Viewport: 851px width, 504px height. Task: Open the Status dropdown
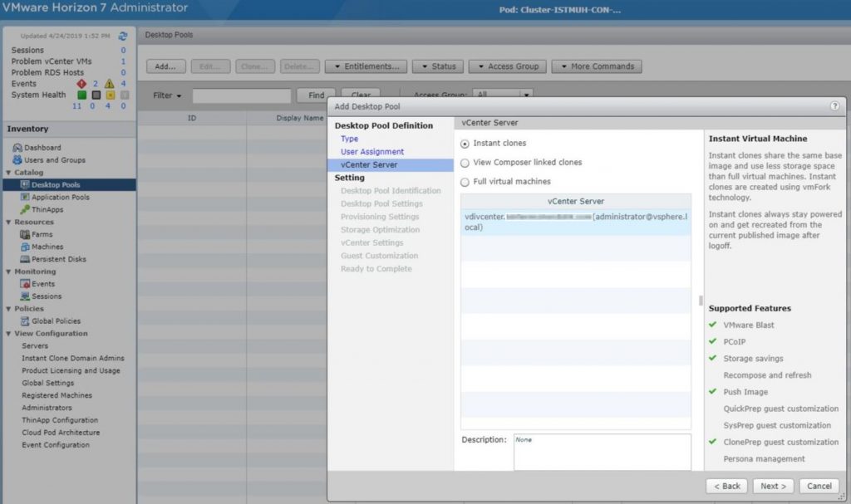[437, 66]
